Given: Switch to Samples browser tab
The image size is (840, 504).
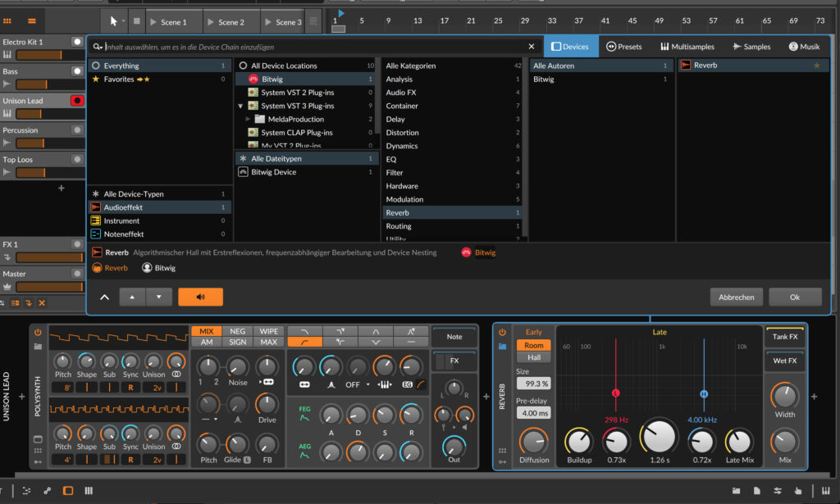Looking at the screenshot, I should (x=751, y=47).
